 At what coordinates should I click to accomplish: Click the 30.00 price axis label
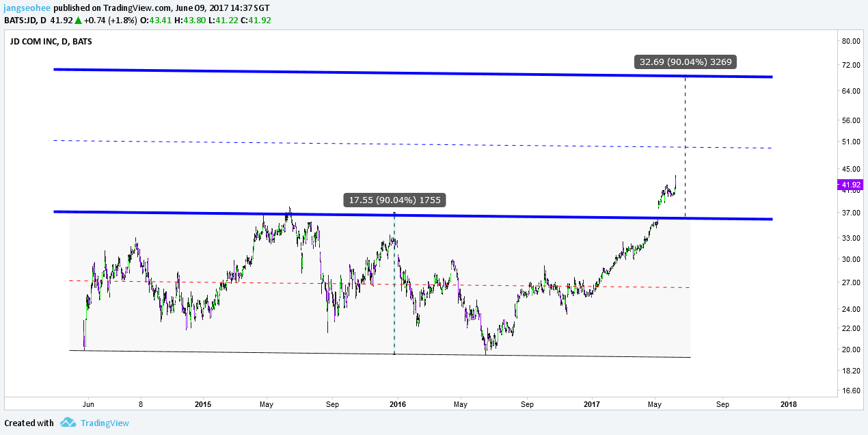[x=850, y=259]
